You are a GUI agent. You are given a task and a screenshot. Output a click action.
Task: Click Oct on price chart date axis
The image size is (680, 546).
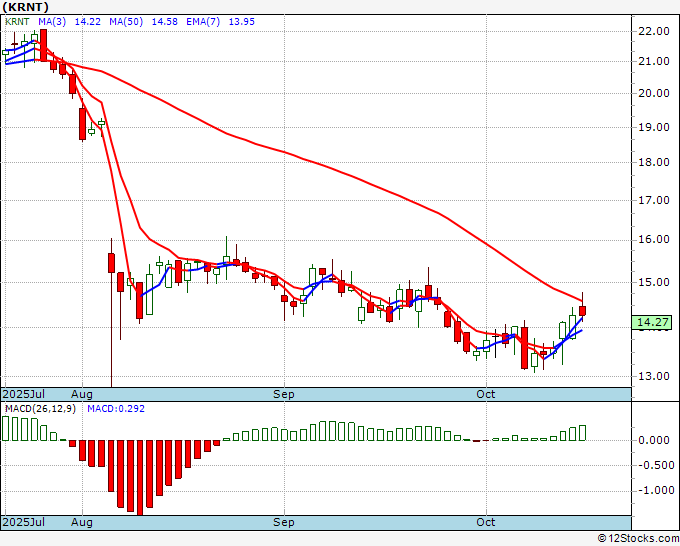pos(486,394)
